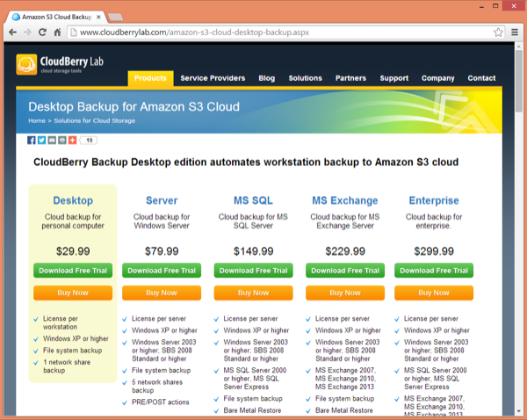The width and height of the screenshot is (527, 420).
Task: Click the print share icon
Action: pos(62,141)
